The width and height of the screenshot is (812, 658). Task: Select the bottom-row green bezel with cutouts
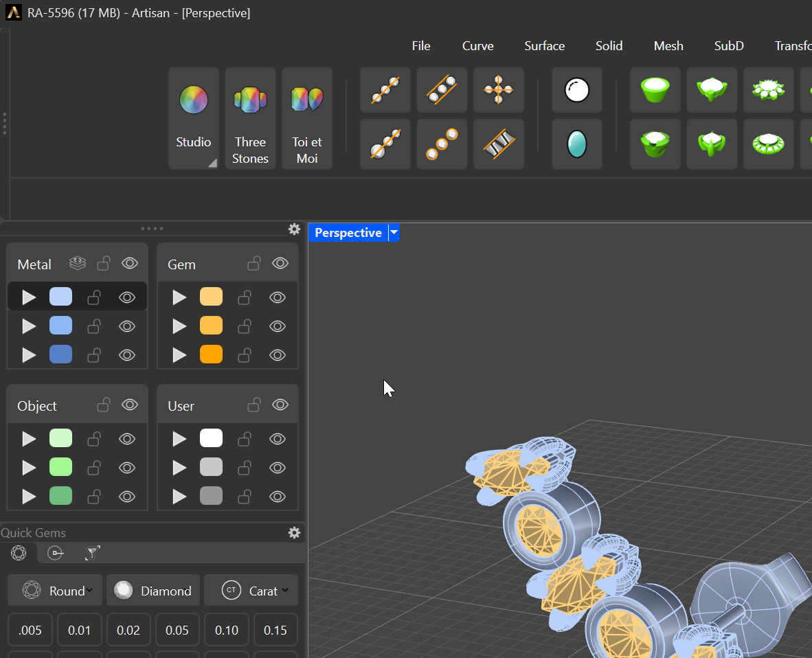pos(655,144)
